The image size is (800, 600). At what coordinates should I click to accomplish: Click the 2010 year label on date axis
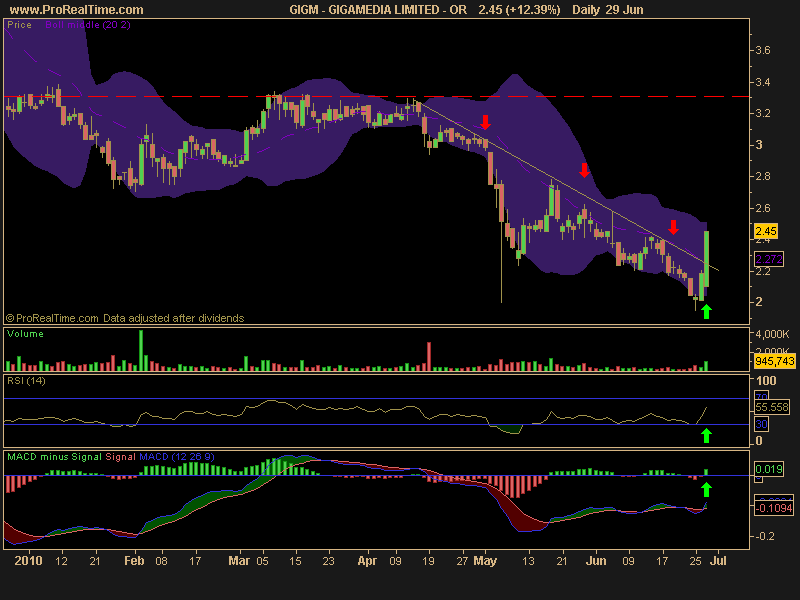tap(28, 561)
